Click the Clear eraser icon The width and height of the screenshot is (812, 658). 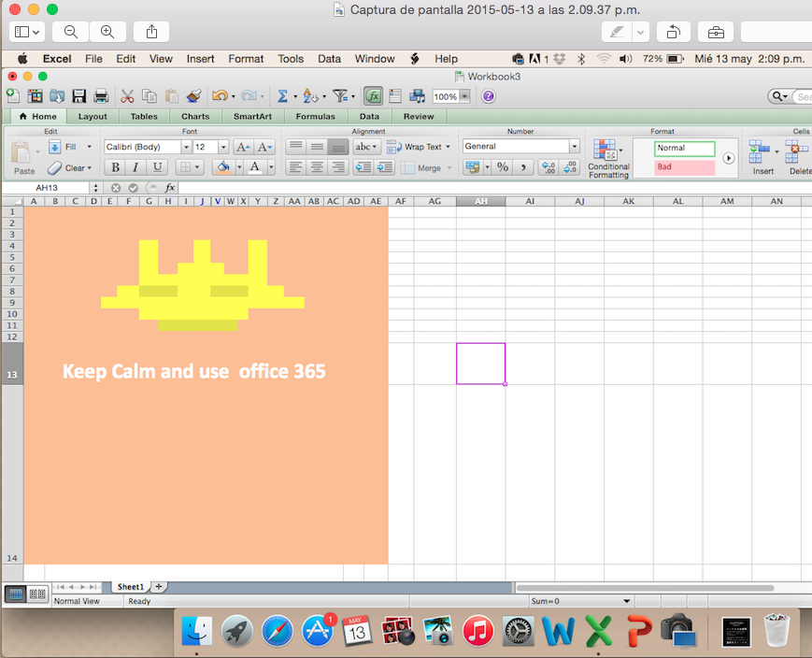(54, 168)
